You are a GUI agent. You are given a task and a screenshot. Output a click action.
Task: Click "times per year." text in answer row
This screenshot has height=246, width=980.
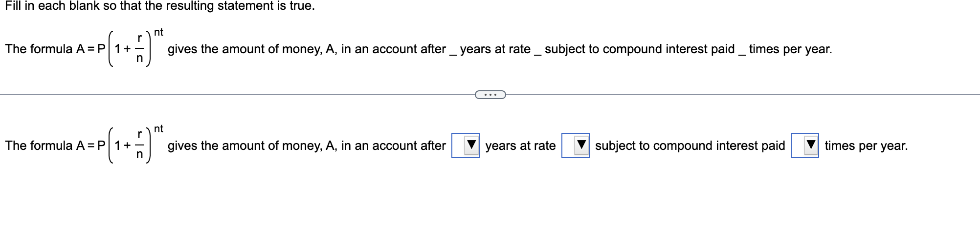866,146
